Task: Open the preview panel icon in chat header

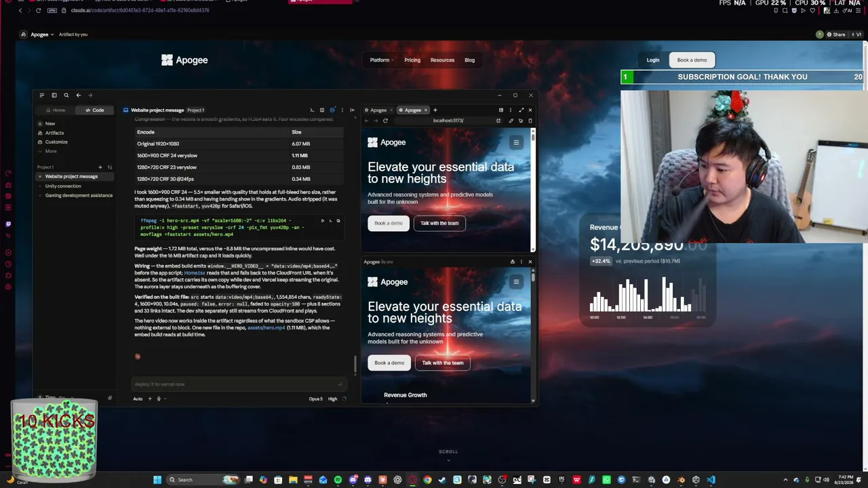Action: 322,110
